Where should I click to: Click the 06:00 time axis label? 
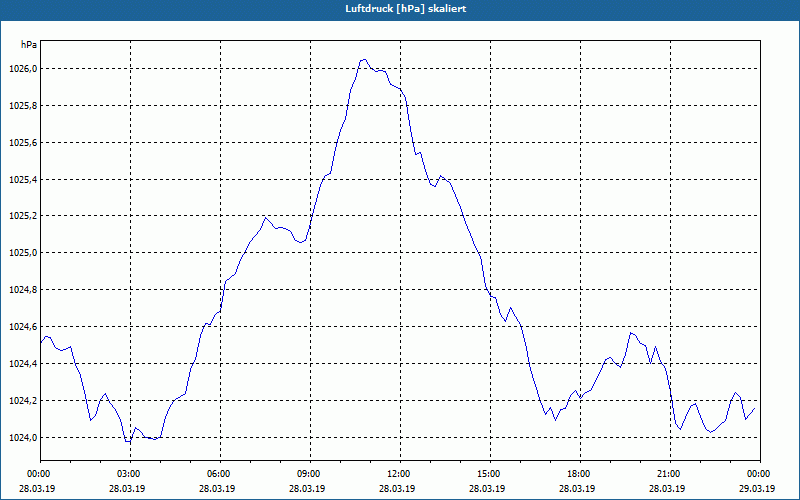point(220,474)
